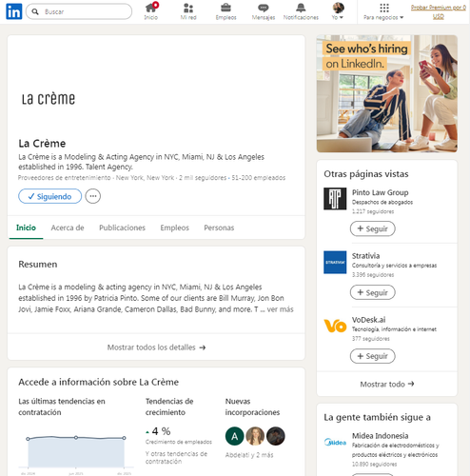
Task: Click 2 mil seguidores text
Action: click(203, 178)
